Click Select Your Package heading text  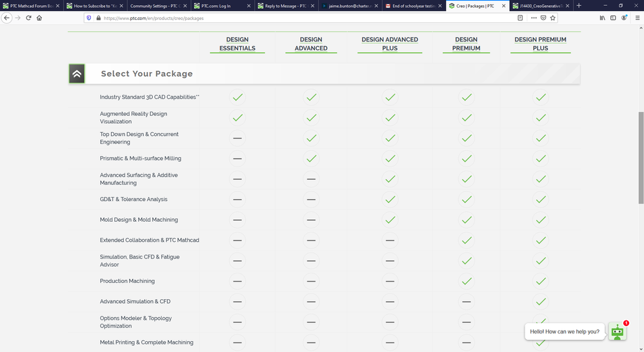click(146, 74)
